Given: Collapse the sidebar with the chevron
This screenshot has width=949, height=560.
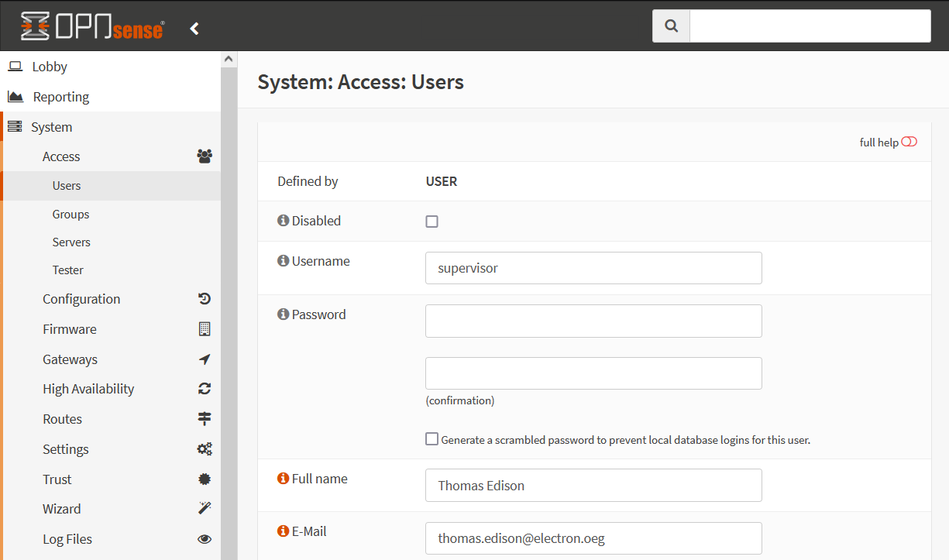Looking at the screenshot, I should point(194,29).
